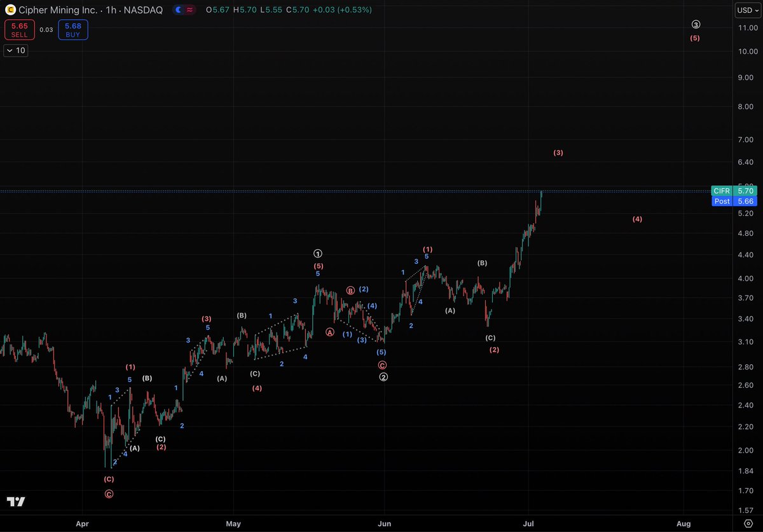Click the 7.00 price scale label
Viewport: 763px width, 532px height.
745,140
